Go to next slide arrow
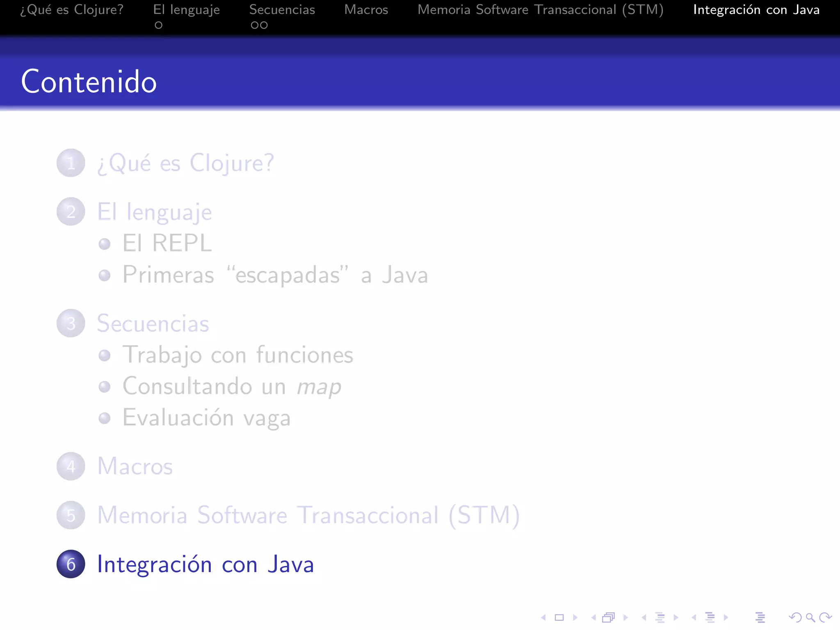Viewport: 840px width, 630px height. 575,617
